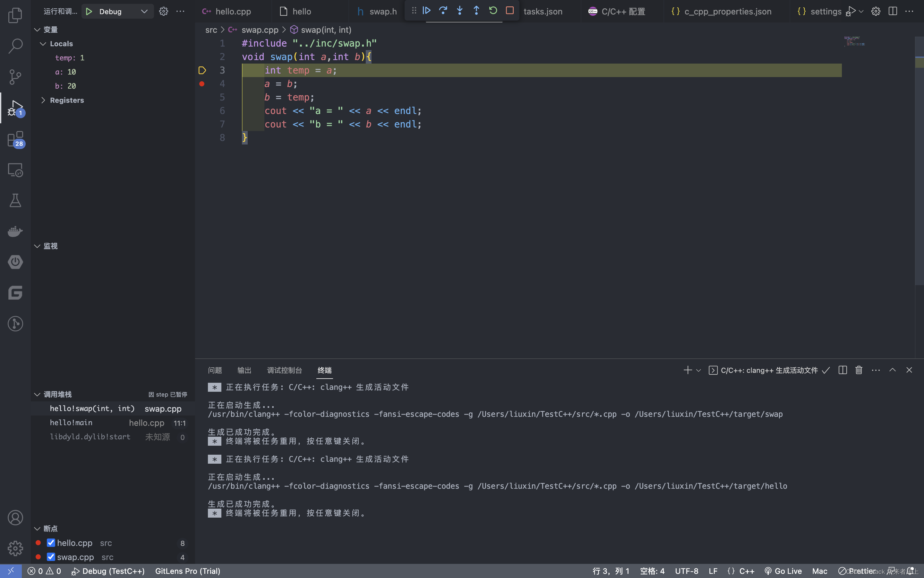Toggle swap.cpp breakpoint checkbox
The image size is (924, 578).
coord(51,557)
